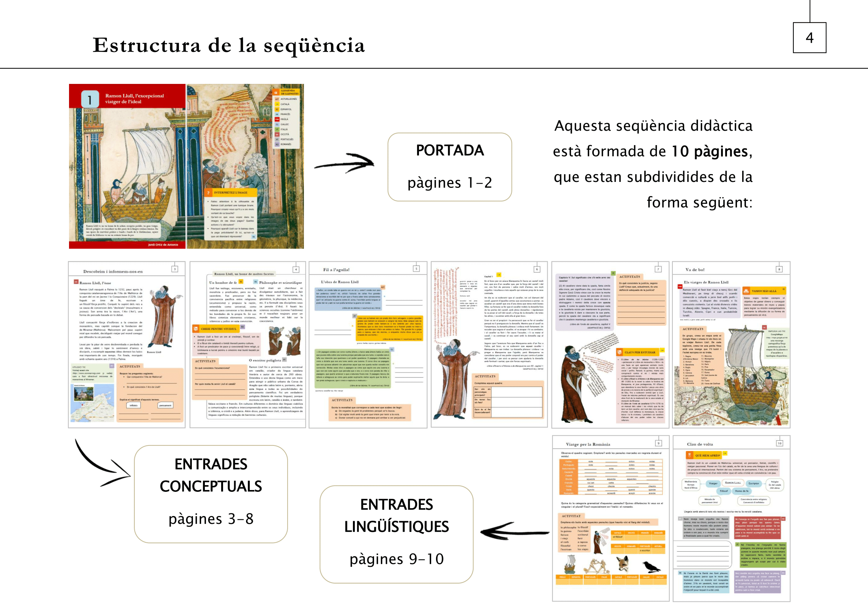Open the page 10 thumbnail 'Clau de volta'

coord(731,518)
